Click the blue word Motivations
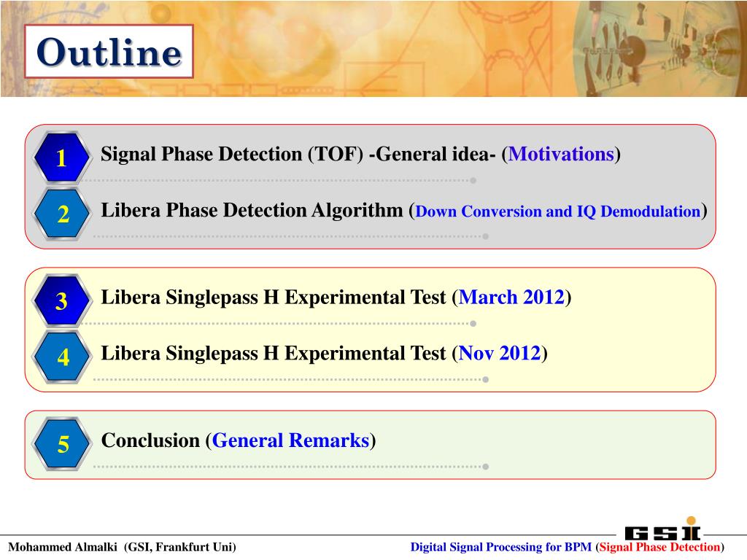The image size is (747, 560). coord(561,155)
